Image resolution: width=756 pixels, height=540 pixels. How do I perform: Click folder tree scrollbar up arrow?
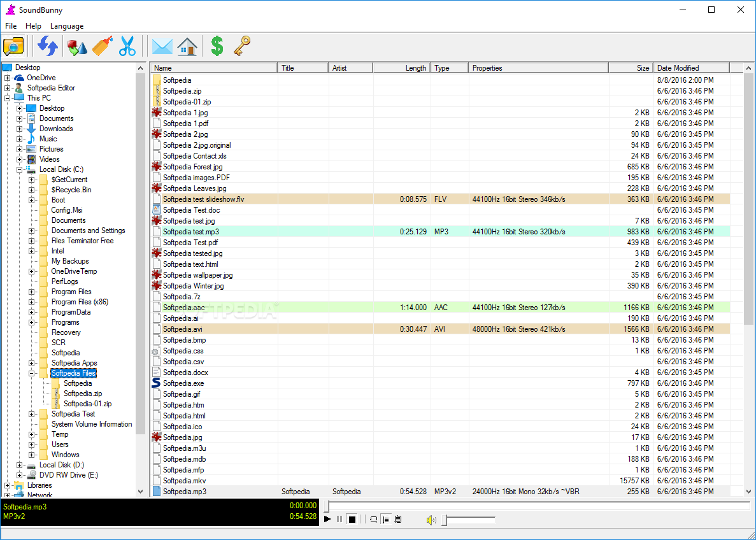(141, 69)
